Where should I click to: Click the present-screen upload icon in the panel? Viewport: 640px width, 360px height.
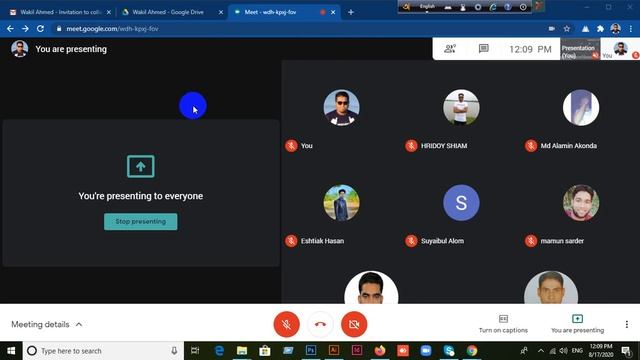tap(140, 166)
